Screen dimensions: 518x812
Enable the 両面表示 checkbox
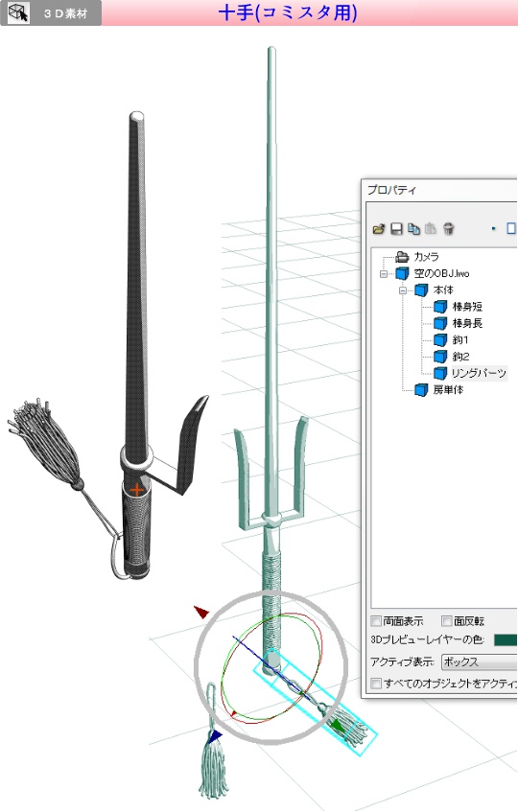(376, 621)
